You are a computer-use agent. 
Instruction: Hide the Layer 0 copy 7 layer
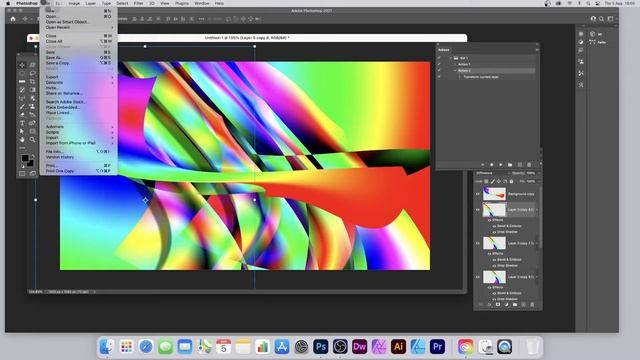tap(478, 243)
